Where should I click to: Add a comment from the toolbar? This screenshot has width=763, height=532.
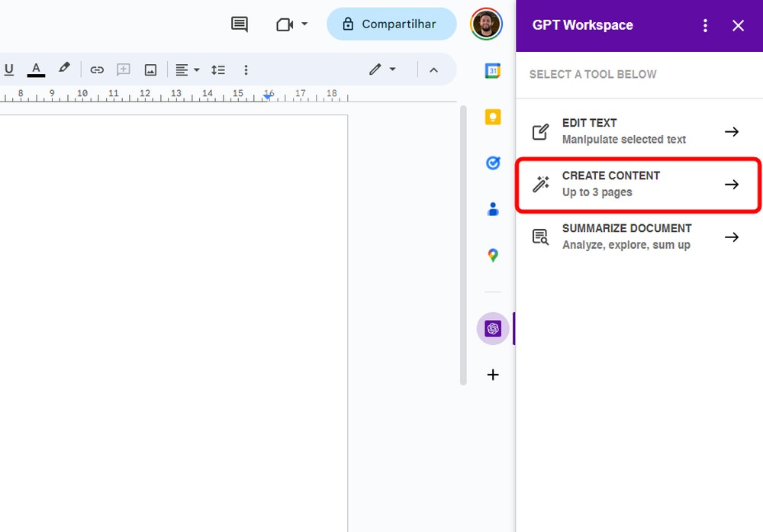coord(123,69)
